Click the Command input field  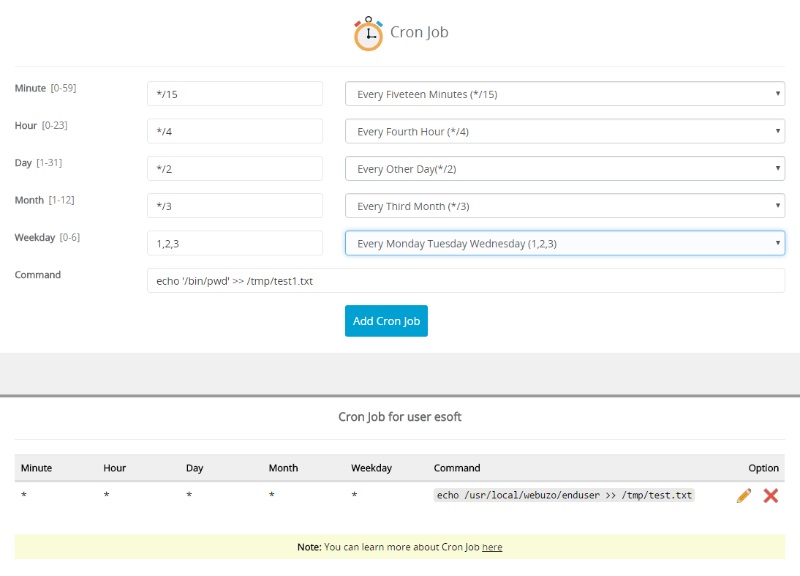pyautogui.click(x=466, y=280)
